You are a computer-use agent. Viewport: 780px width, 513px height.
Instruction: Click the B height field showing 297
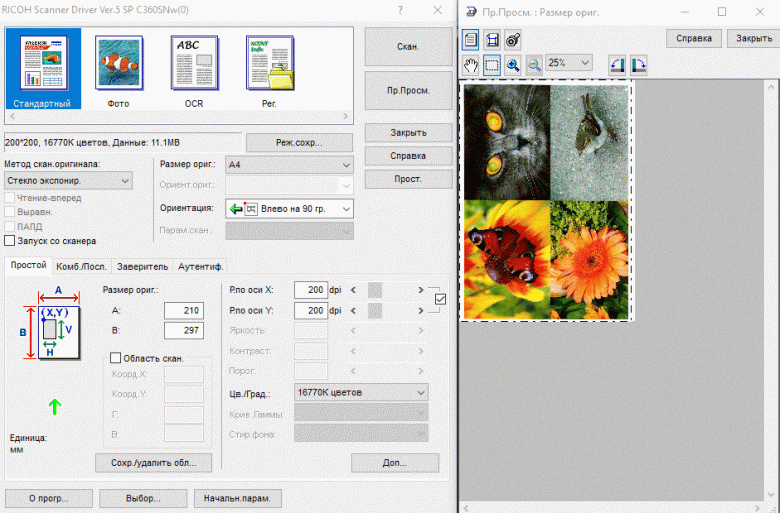[184, 330]
